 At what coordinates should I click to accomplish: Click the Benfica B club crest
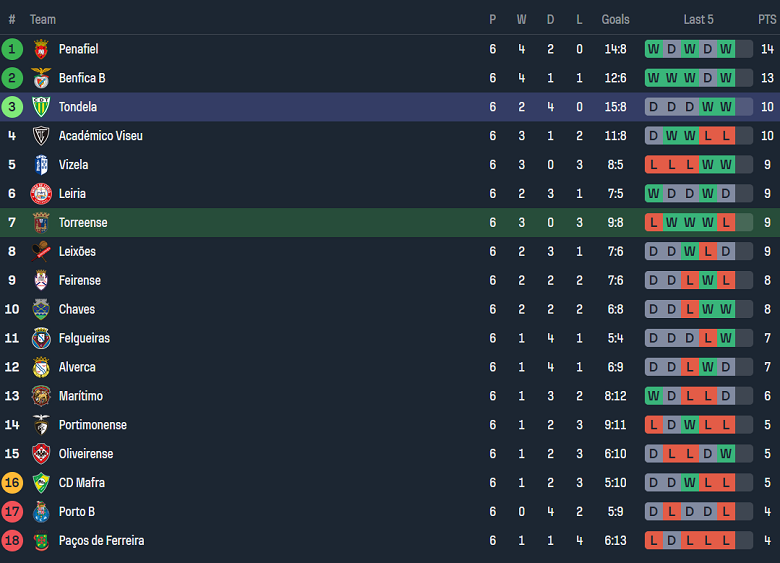tap(41, 78)
